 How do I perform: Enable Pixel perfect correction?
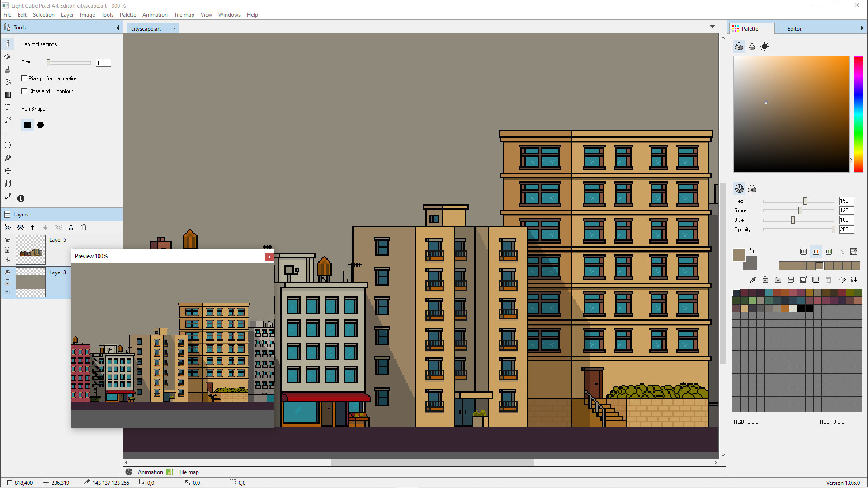pyautogui.click(x=24, y=78)
